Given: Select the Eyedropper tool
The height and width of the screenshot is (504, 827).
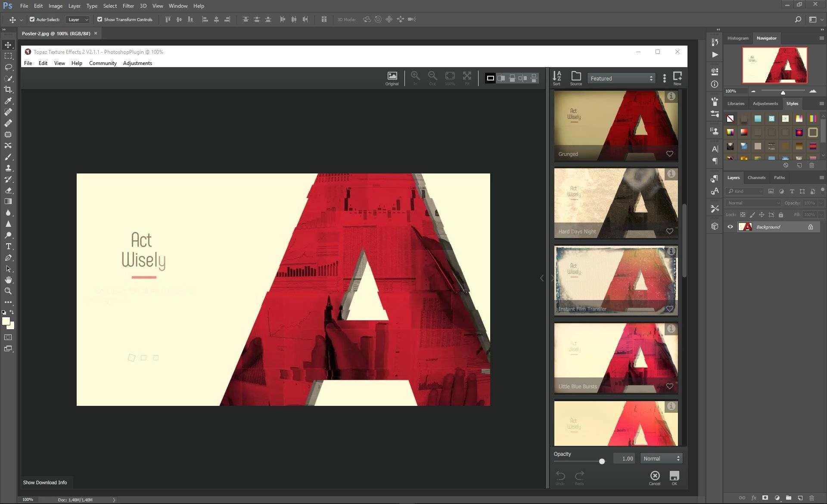Looking at the screenshot, I should point(8,101).
